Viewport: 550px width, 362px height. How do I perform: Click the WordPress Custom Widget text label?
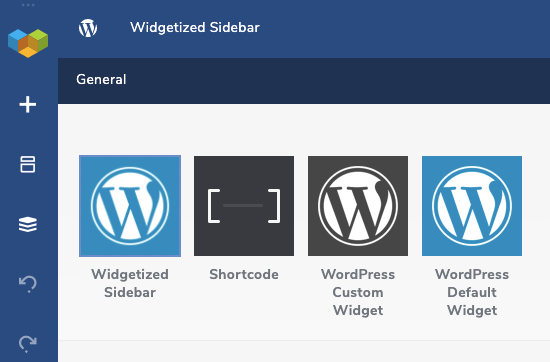point(358,292)
